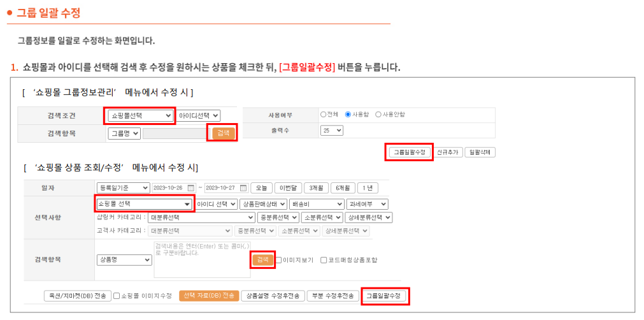Click the orange 선택 자료(DB) 전송 button
This screenshot has height=320, width=644.
tap(209, 296)
